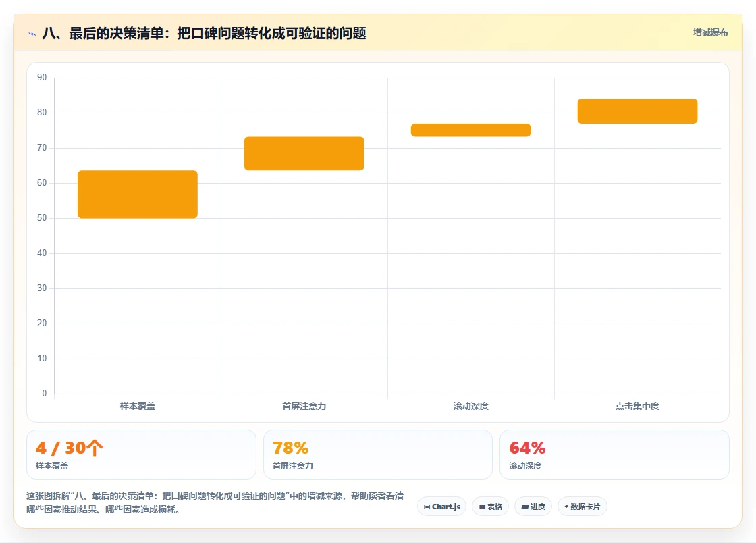Screen dimensions: 756x543
Task: Click the 首屏注意力 x-axis label
Action: 304,406
